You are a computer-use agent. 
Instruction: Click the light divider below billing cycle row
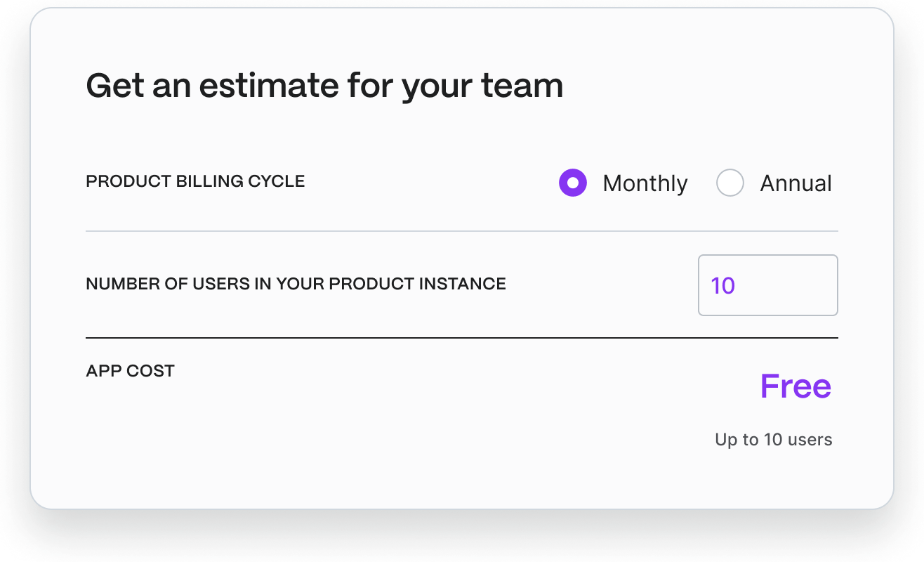point(462,231)
